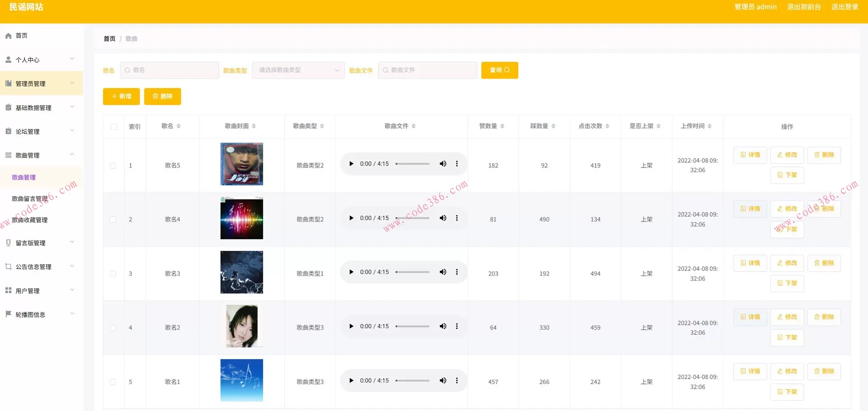The image size is (868, 411).
Task: Select the 首页 home icon in sidebar
Action: coord(8,35)
